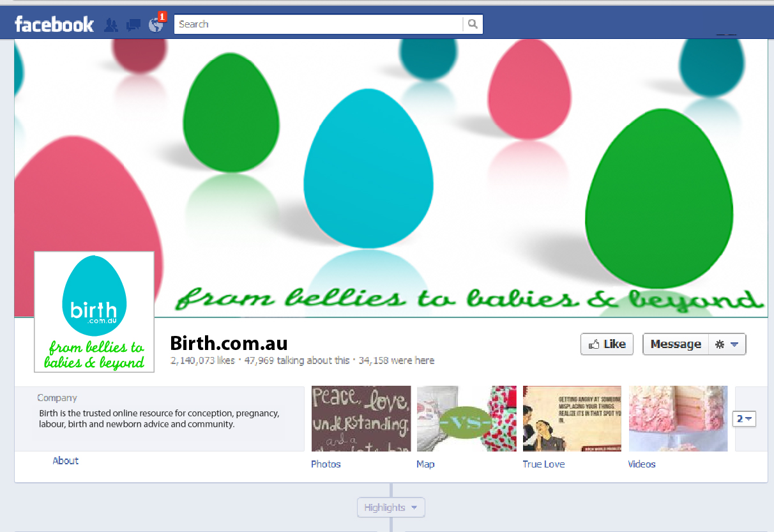This screenshot has height=532, width=774.
Task: Open the About link
Action: tap(66, 460)
